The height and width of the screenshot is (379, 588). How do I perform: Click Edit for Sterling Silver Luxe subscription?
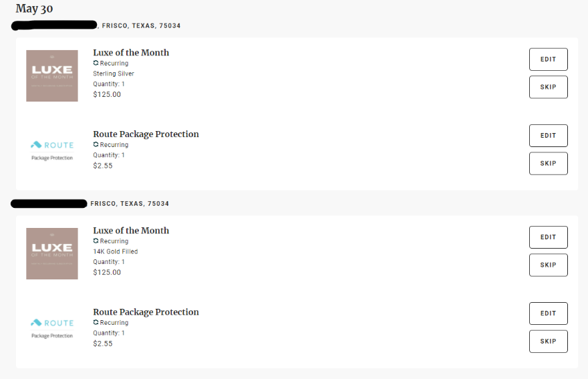click(x=549, y=59)
